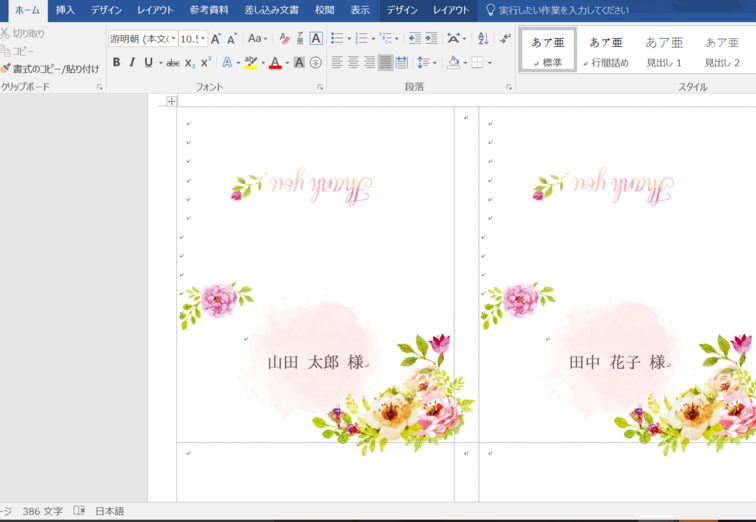This screenshot has width=756, height=522.
Task: Center align text
Action: (353, 62)
